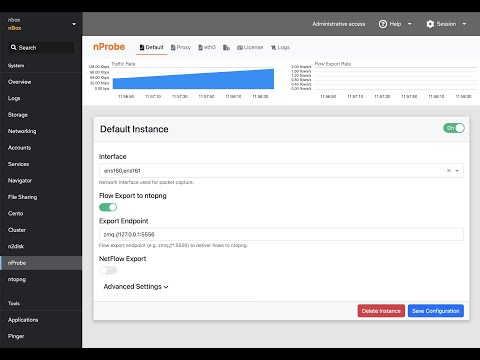Viewport: 480px width, 360px height.
Task: Open Pinger in the sidebar
Action: tap(41, 336)
